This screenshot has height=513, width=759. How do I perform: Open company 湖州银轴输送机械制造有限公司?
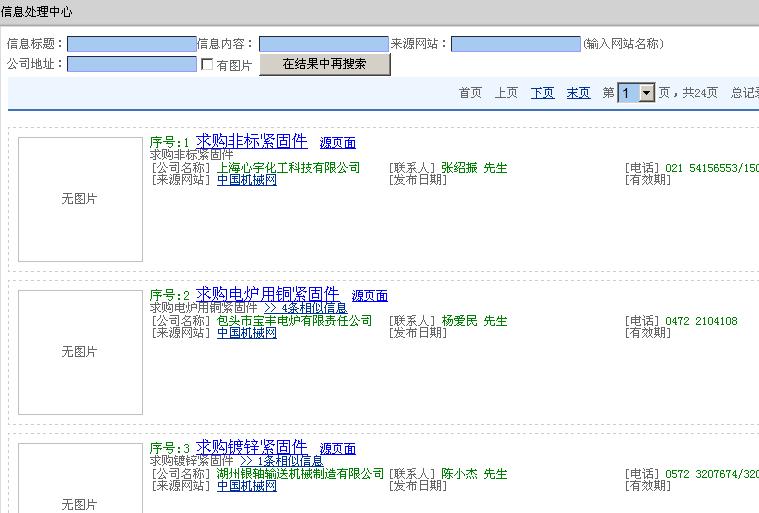pyautogui.click(x=300, y=473)
